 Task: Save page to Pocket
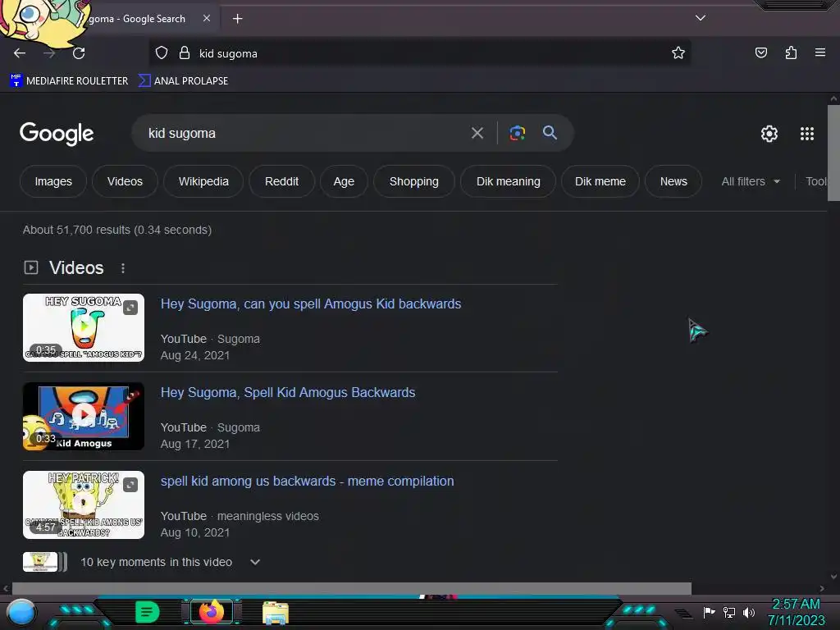pyautogui.click(x=760, y=53)
